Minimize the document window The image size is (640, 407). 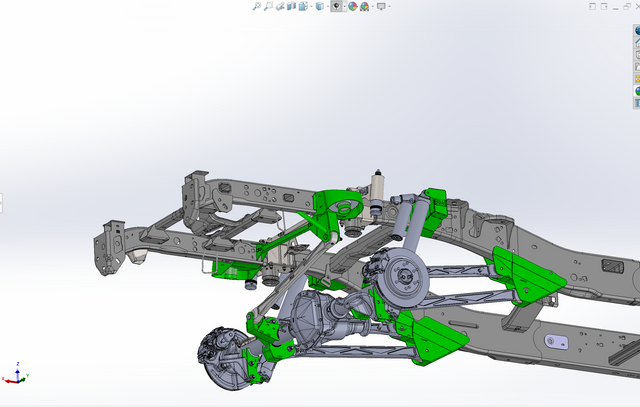[616, 8]
